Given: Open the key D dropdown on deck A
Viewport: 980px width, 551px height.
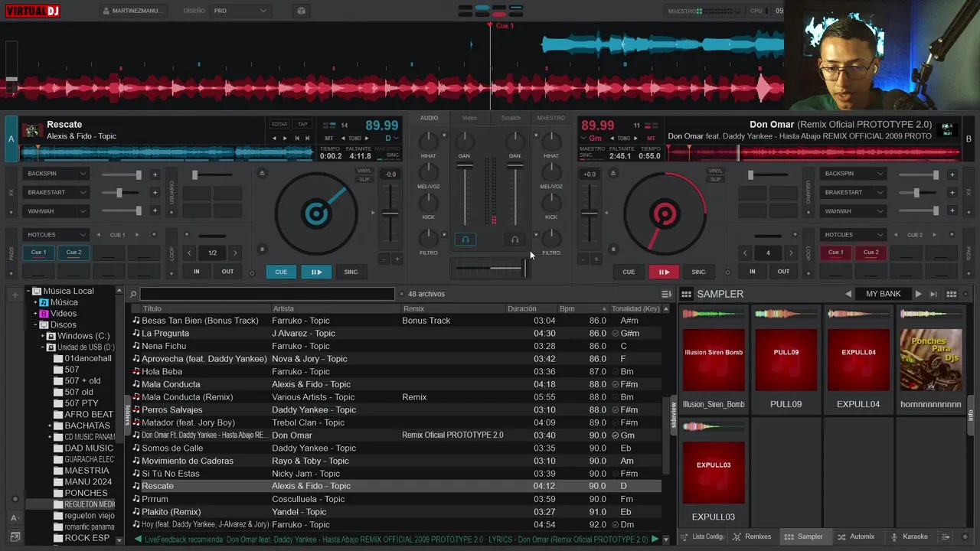Looking at the screenshot, I should click(392, 139).
